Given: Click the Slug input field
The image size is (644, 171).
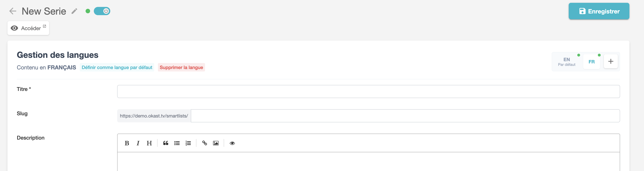Looking at the screenshot, I should (405, 116).
